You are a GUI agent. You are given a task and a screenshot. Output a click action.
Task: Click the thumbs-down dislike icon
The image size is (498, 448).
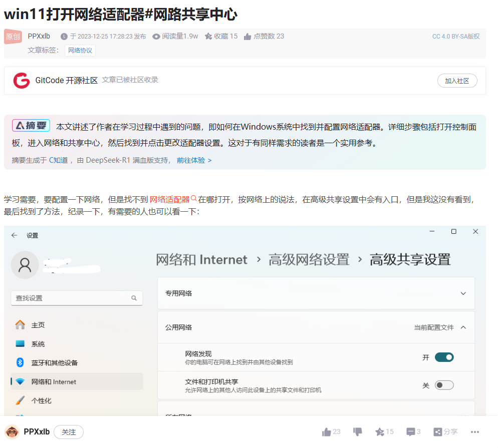coord(358,432)
